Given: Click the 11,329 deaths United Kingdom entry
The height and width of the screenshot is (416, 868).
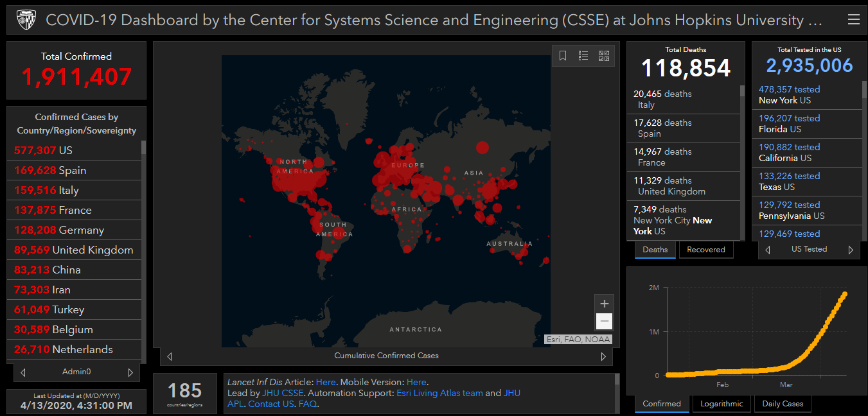Looking at the screenshot, I should [684, 186].
